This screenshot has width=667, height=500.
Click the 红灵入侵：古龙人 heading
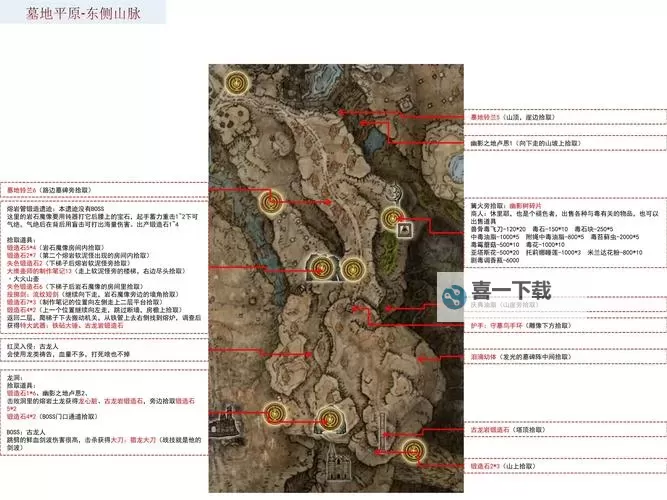(33, 346)
